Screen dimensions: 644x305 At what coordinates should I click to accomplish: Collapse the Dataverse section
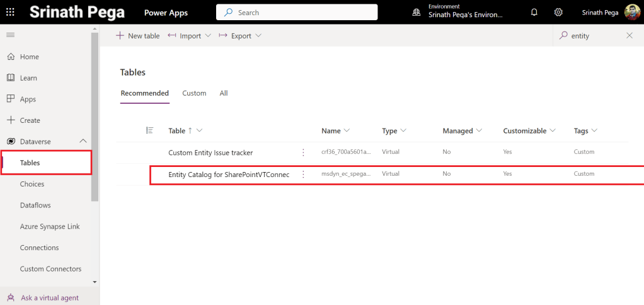83,142
